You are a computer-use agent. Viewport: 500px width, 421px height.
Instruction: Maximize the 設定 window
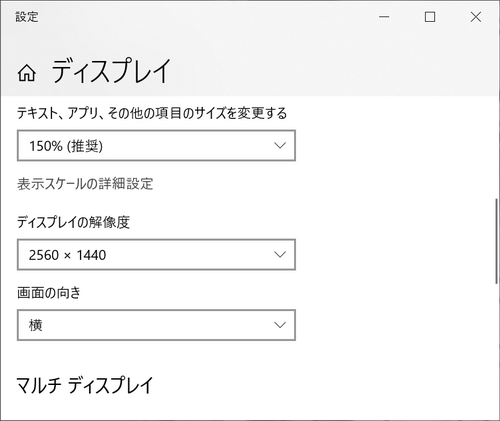tap(430, 17)
